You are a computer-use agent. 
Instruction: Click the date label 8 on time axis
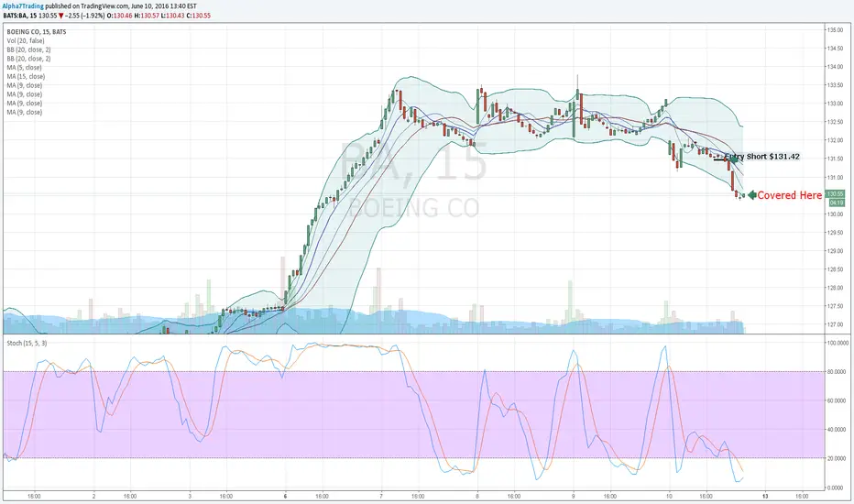coord(477,497)
